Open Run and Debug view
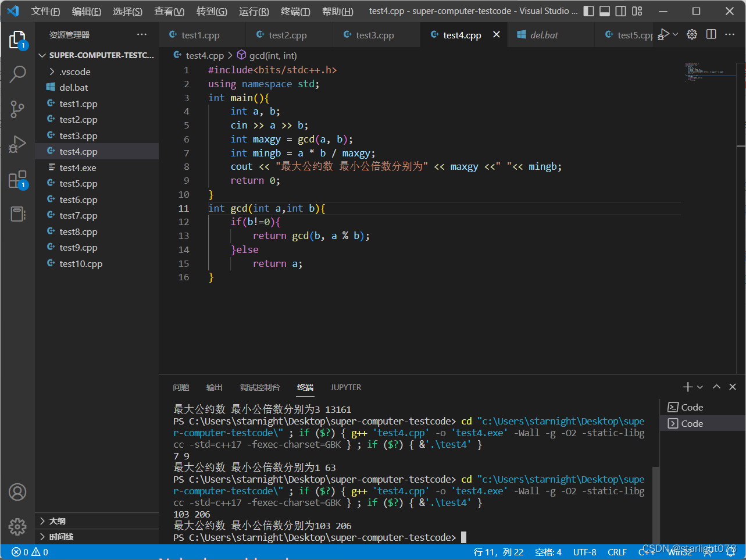Screen dimensions: 746x560 [x=17, y=144]
